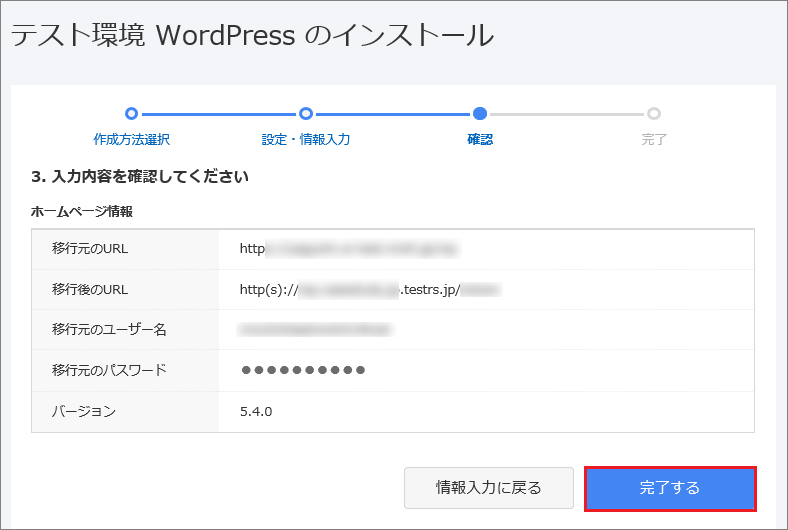This screenshot has height=530, width=788.
Task: Select the 作成方法選択 step label
Action: click(132, 139)
